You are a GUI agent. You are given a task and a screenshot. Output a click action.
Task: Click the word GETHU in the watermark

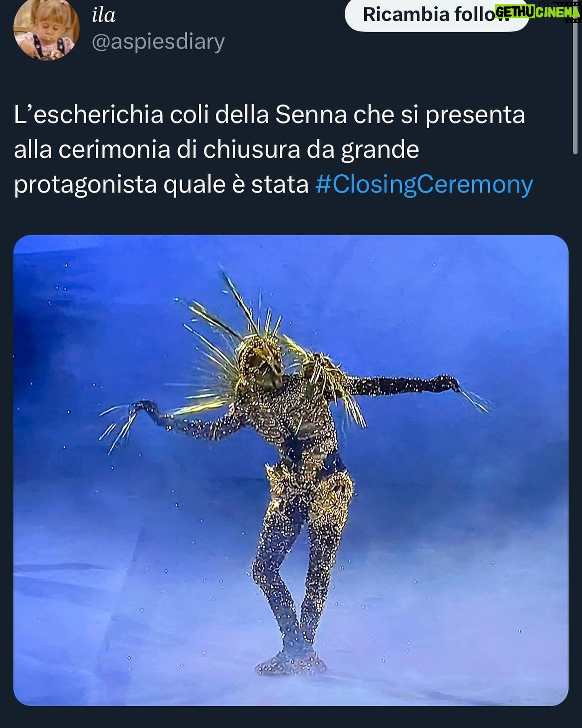[514, 12]
